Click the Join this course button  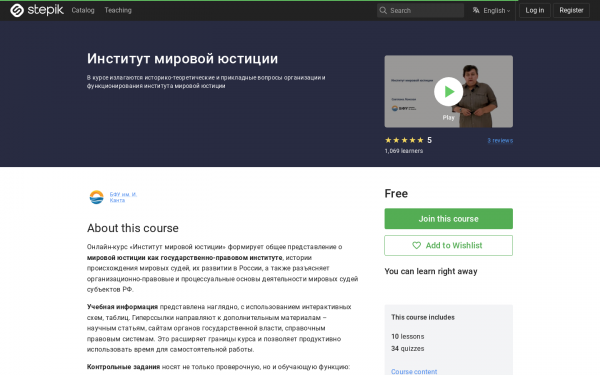pyautogui.click(x=448, y=218)
